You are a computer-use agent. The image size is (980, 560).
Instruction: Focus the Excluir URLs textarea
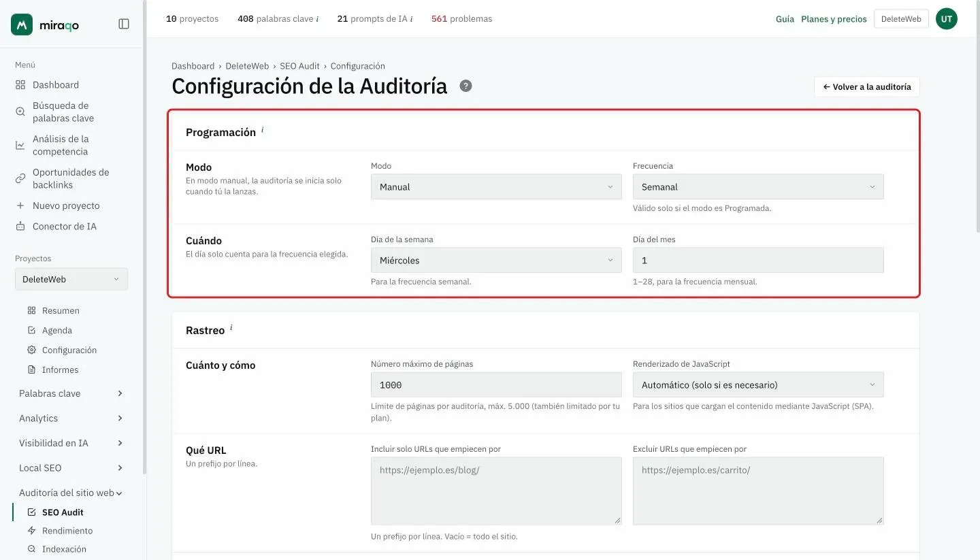(758, 491)
